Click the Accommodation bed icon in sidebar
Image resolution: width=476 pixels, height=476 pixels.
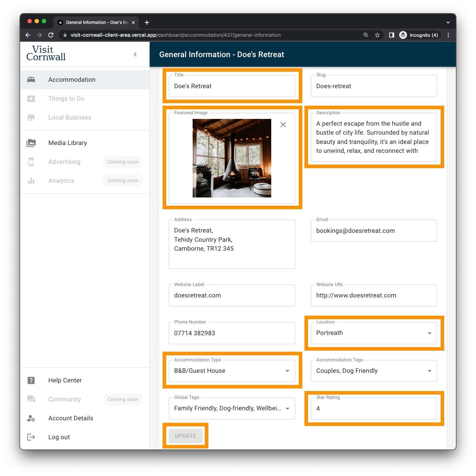(x=31, y=80)
